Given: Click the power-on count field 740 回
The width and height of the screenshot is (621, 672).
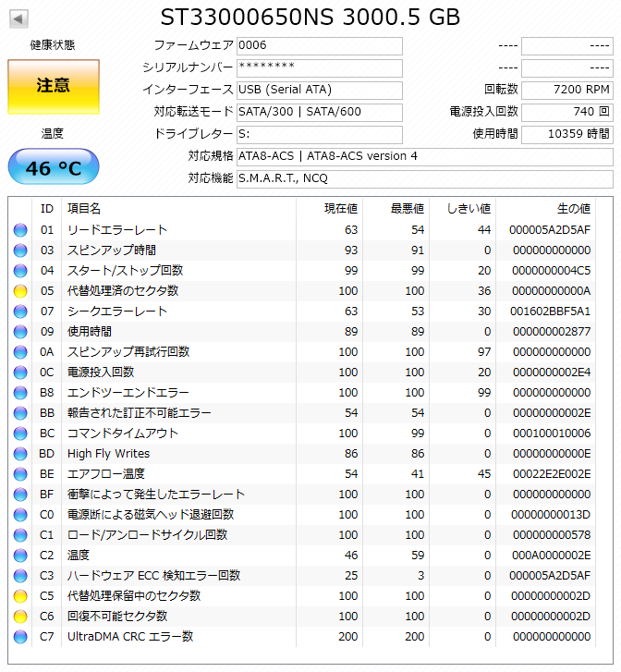Looking at the screenshot, I should (567, 112).
